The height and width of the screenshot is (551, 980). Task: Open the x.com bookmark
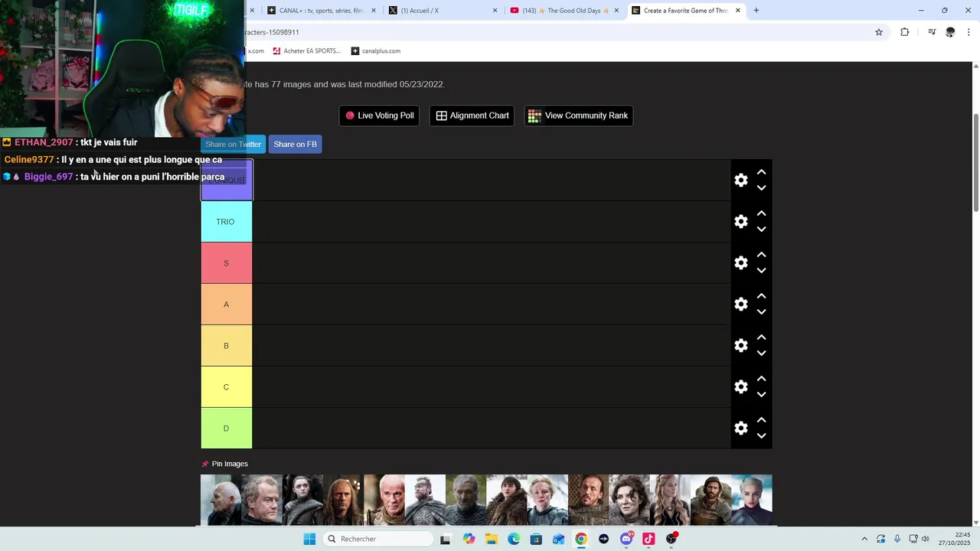click(x=255, y=51)
